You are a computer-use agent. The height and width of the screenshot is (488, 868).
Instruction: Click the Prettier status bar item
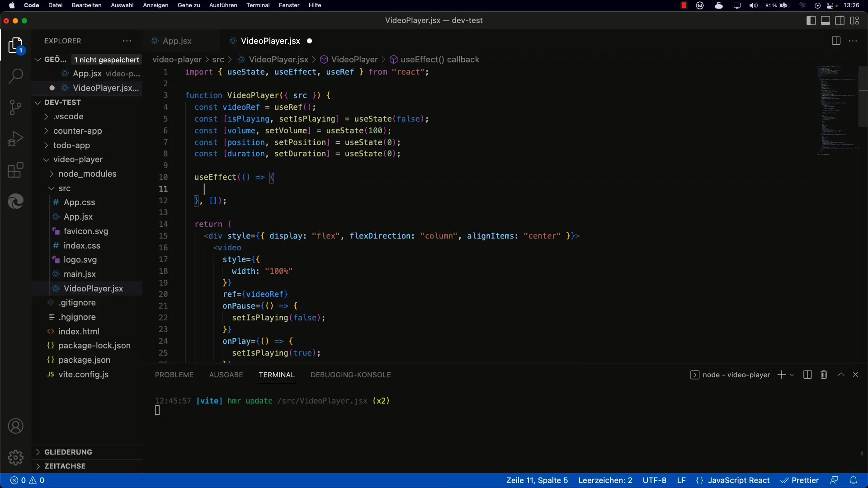[800, 480]
